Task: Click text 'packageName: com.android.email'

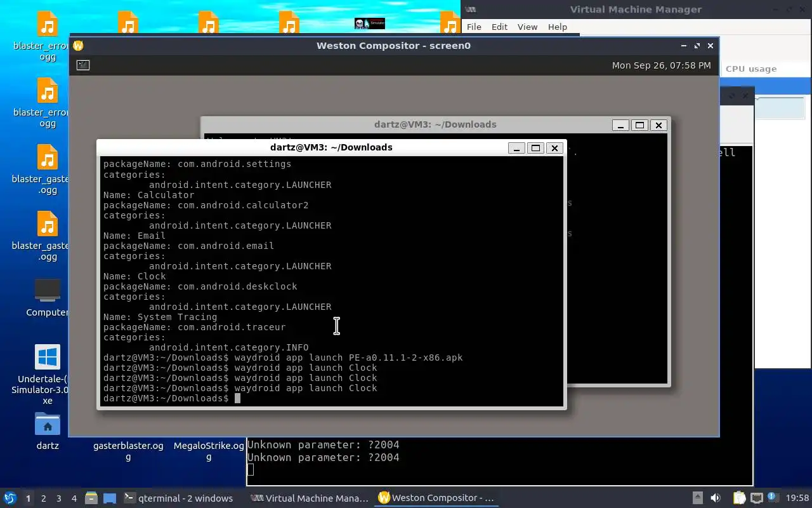Action: (x=188, y=246)
